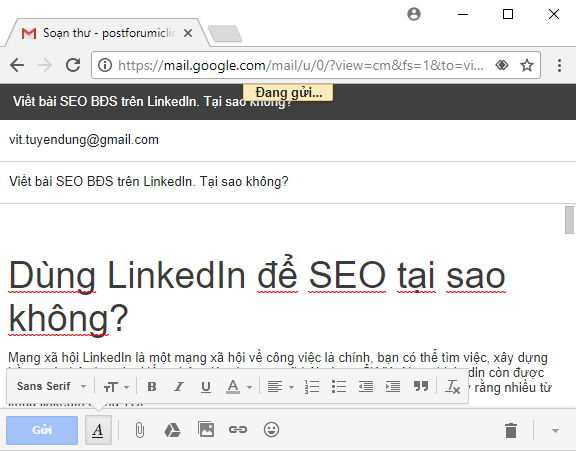Click the browser forward arrow
Image resolution: width=576 pixels, height=451 pixels.
(45, 65)
